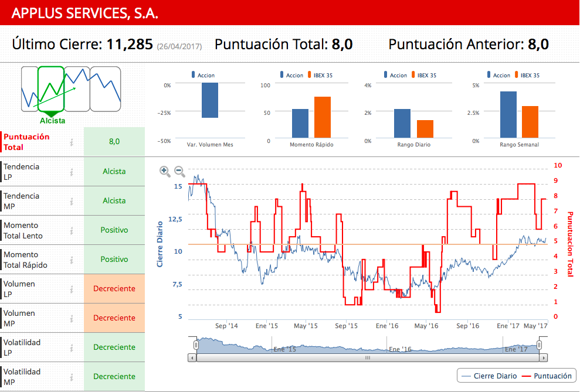Toggle Accion series in Rango Semanal chart
This screenshot has height=392, width=580.
498,75
